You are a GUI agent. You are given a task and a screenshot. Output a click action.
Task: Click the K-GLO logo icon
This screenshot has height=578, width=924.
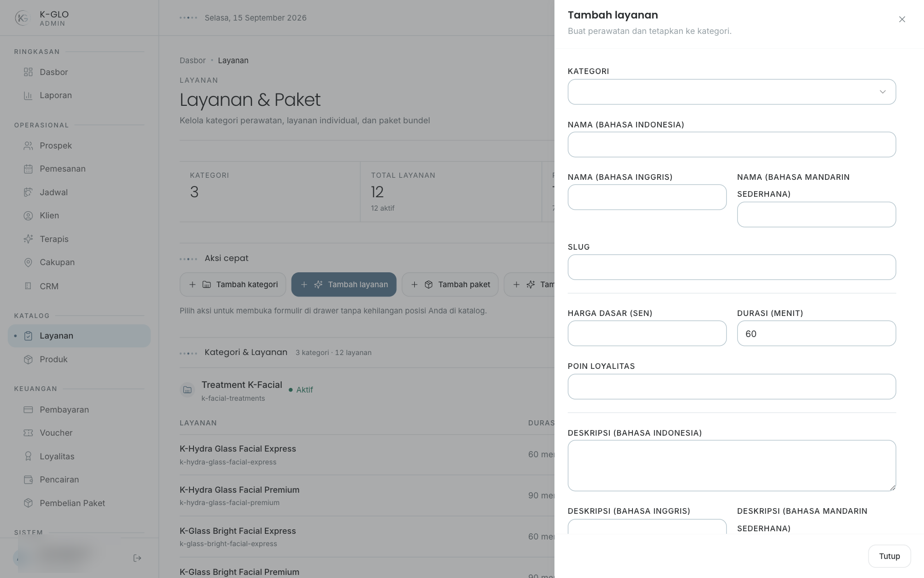23,18
